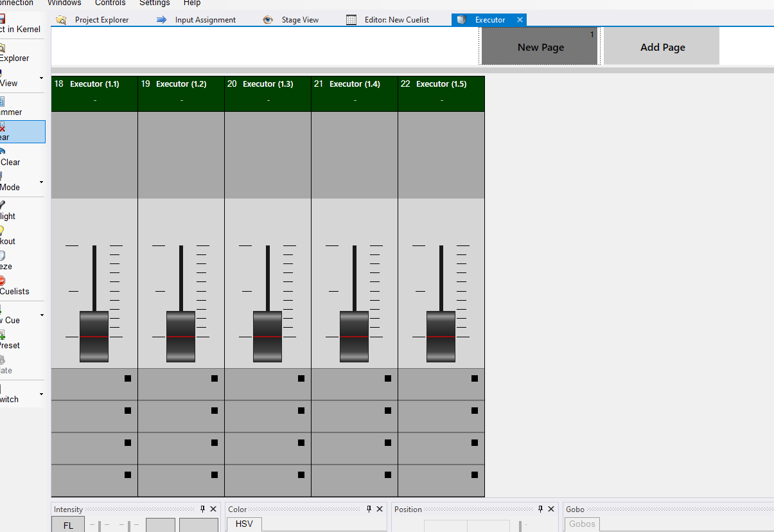
Task: Pin the Intensity panel
Action: tap(202, 509)
